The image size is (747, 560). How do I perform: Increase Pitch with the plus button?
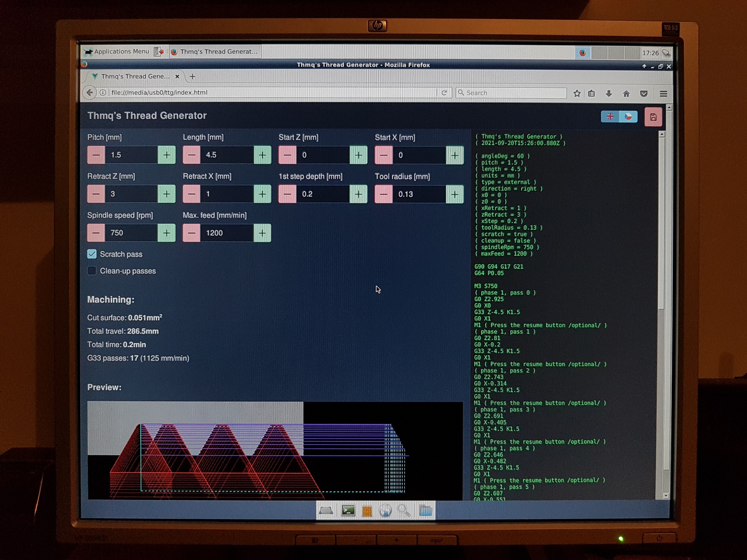pyautogui.click(x=167, y=155)
